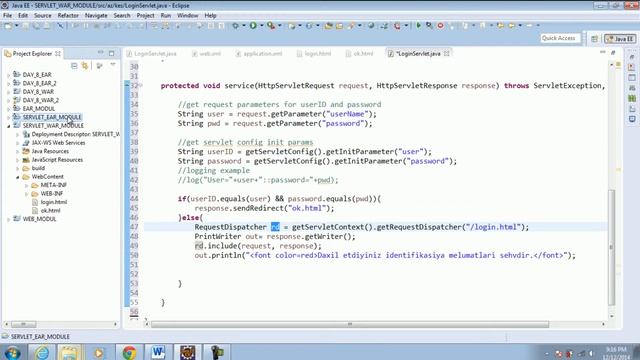Select ok.html in the project tree
The image size is (640, 360).
pos(50,211)
